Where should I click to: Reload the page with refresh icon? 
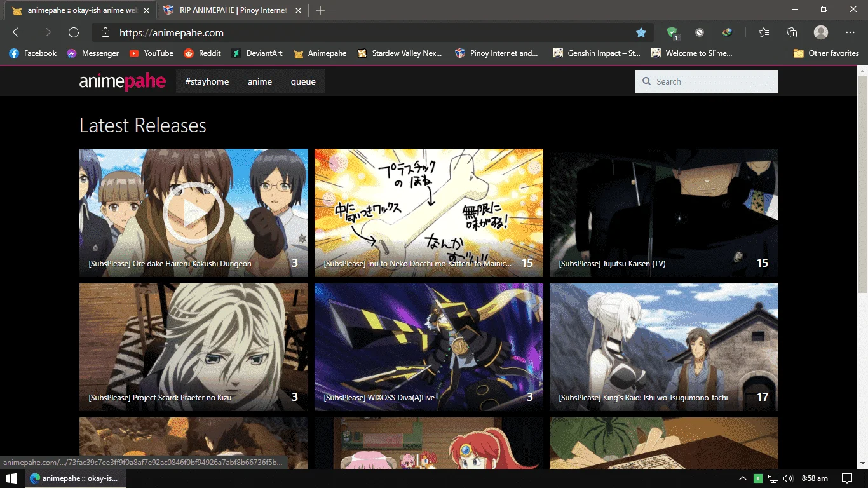pyautogui.click(x=74, y=32)
